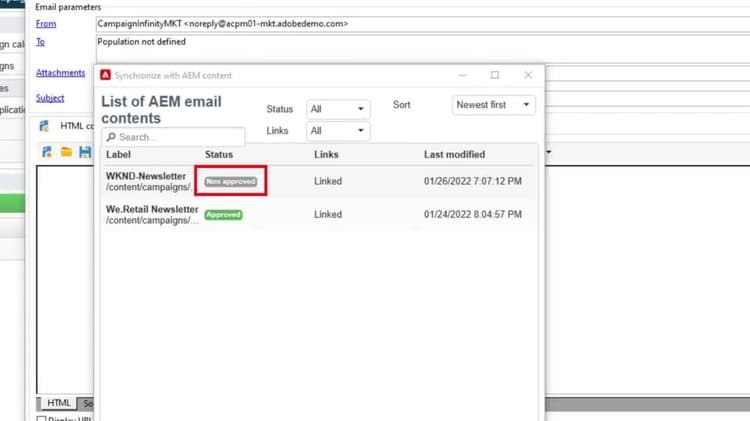Focus the Search box in AEM contents list
This screenshot has width=750, height=421.
click(174, 137)
